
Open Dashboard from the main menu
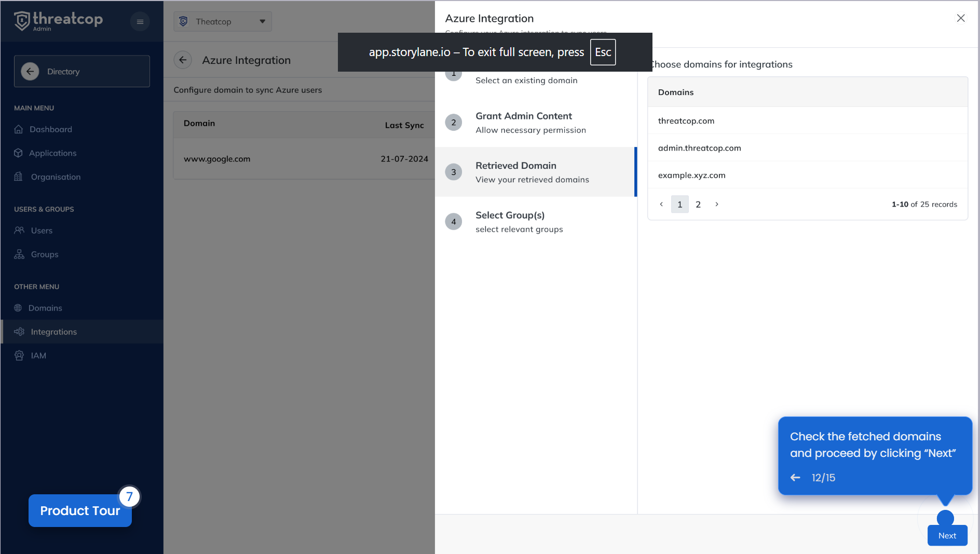(x=50, y=129)
